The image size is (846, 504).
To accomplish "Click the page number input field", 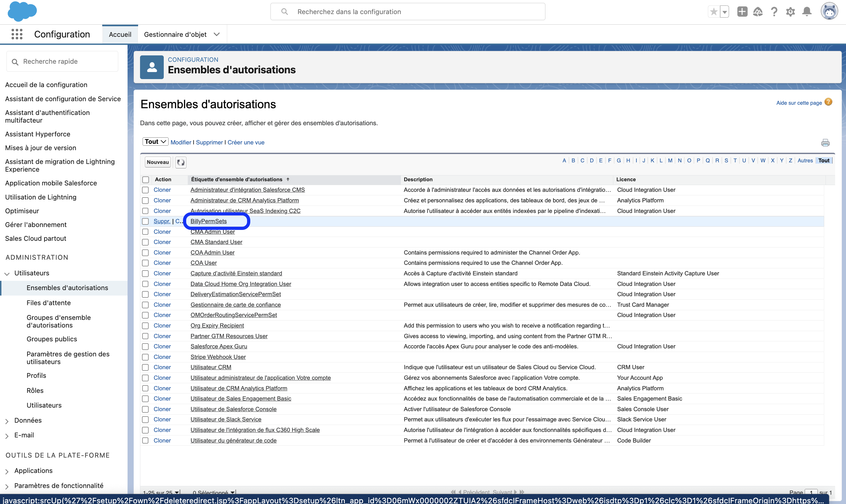I will point(811,492).
